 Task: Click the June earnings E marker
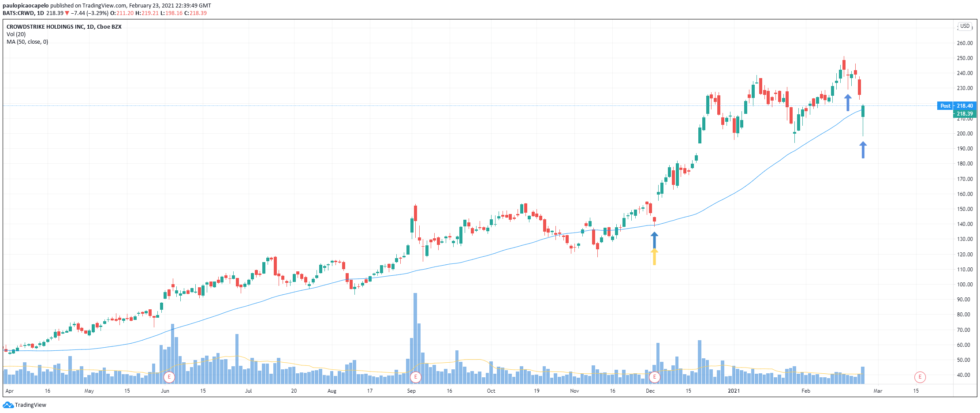169,377
